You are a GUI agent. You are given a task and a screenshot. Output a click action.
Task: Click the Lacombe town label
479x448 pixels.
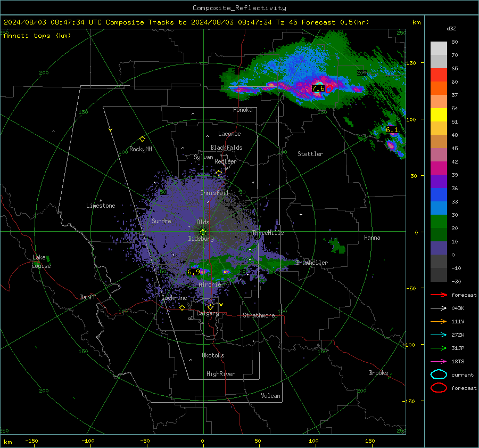point(229,134)
